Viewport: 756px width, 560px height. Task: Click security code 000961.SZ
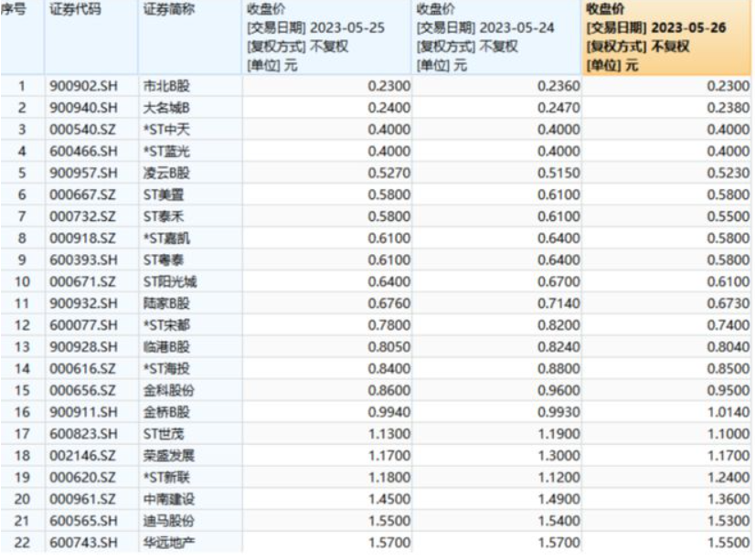click(x=82, y=500)
